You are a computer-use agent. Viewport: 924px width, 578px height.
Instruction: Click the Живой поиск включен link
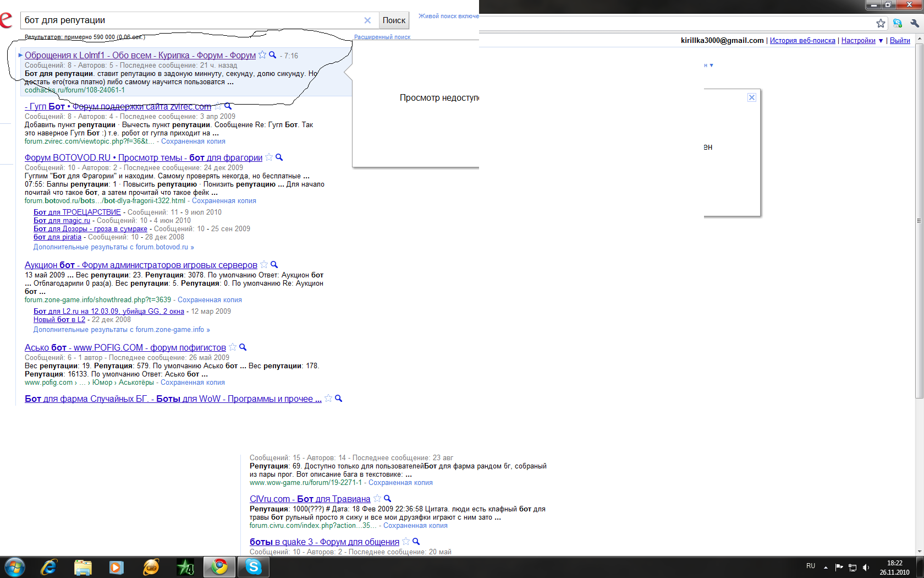point(449,16)
